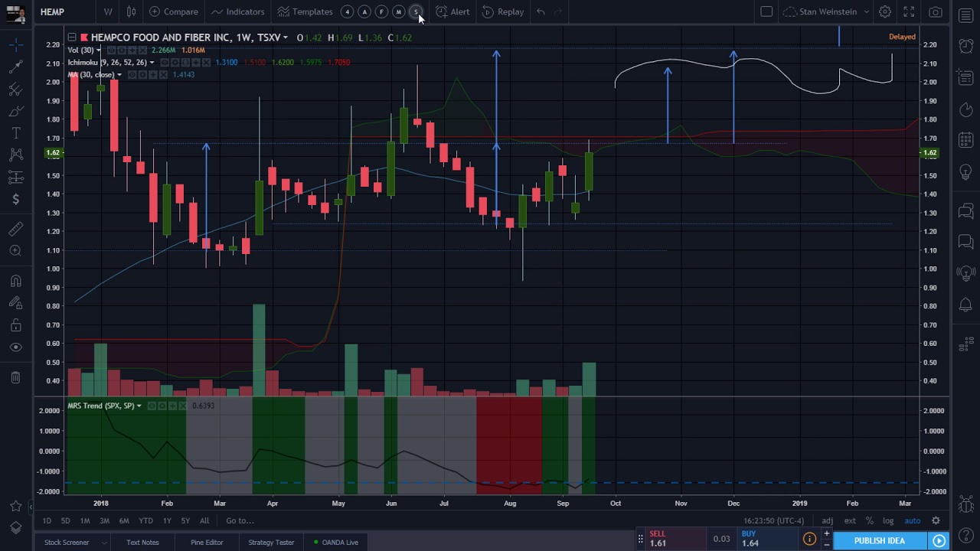
Task: Click the saved layout button labeled M
Action: [x=398, y=11]
